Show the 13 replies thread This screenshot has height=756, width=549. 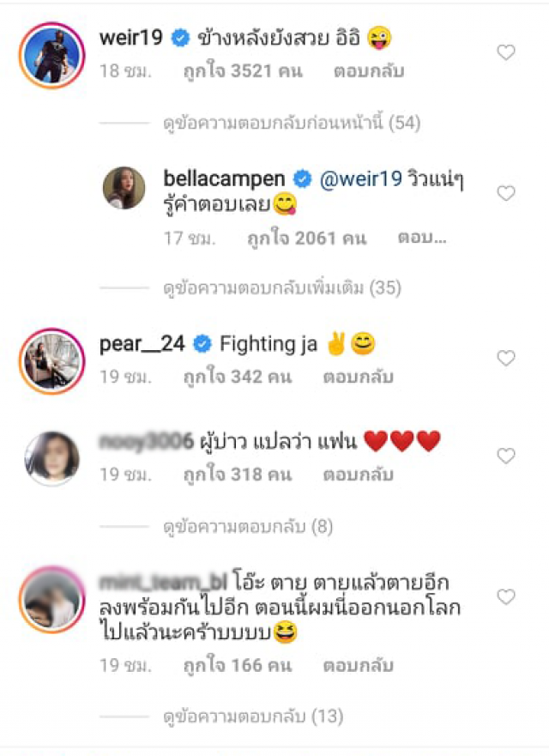[253, 717]
